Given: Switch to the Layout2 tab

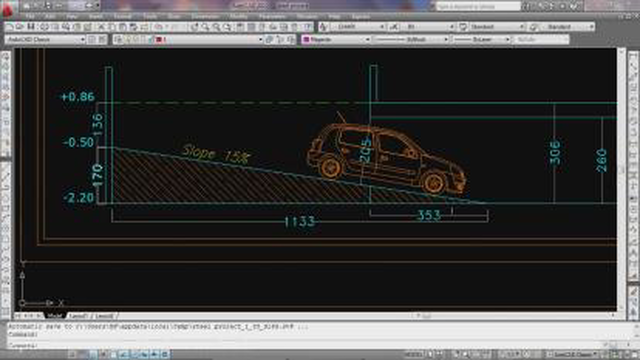Looking at the screenshot, I should point(104,316).
